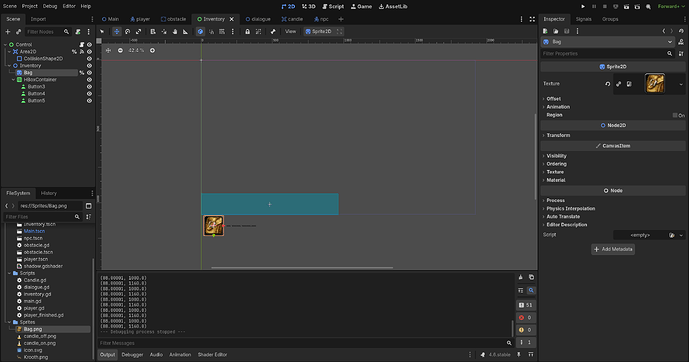The width and height of the screenshot is (689, 362).
Task: Zoom in the 2D viewport
Action: pos(152,51)
